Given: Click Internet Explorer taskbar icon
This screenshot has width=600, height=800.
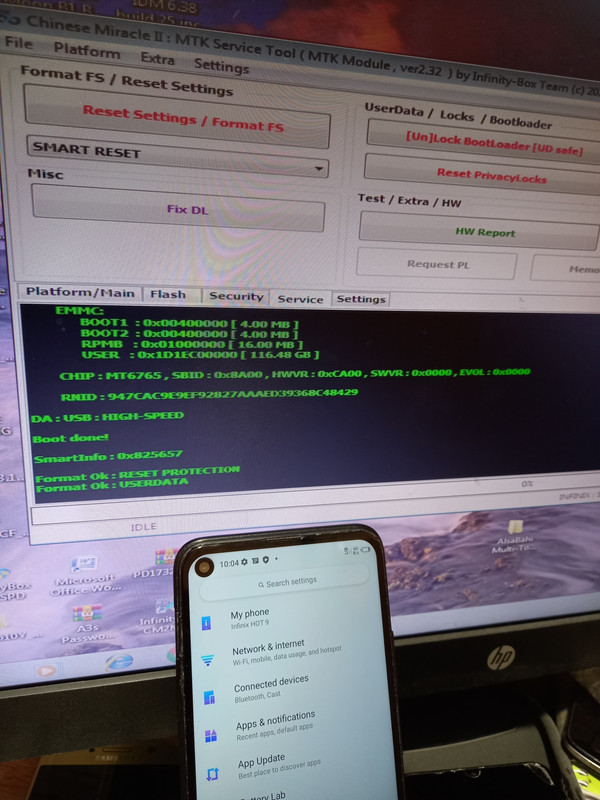Looking at the screenshot, I should (119, 662).
